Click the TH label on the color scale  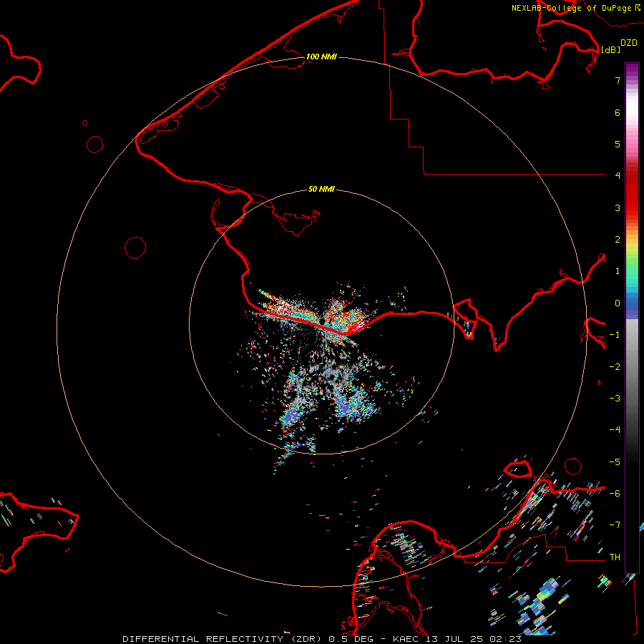(615, 557)
